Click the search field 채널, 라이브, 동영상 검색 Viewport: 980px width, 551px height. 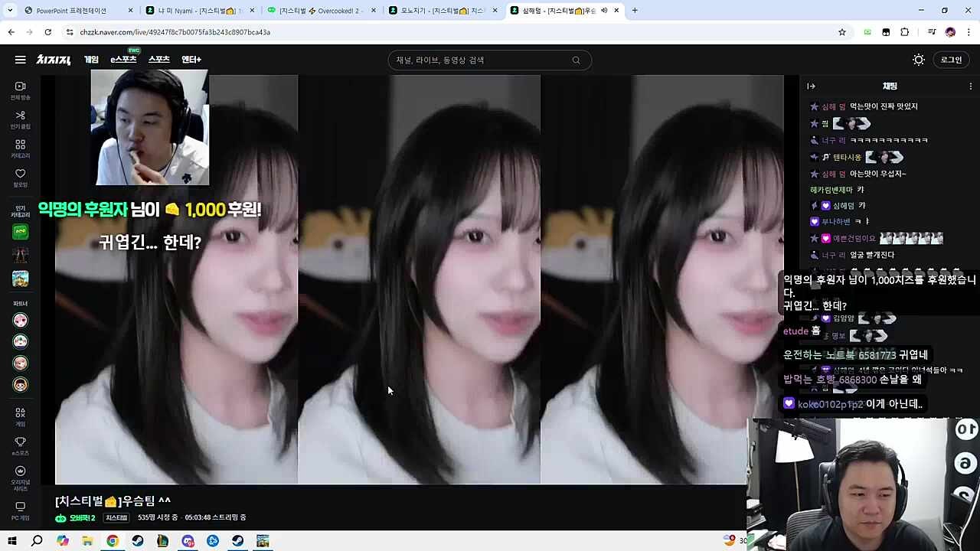[482, 60]
